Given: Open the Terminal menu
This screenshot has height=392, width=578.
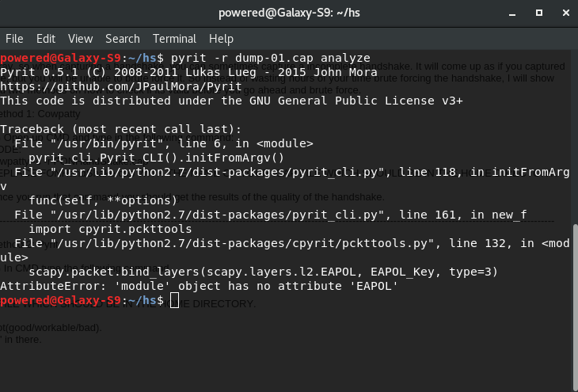Looking at the screenshot, I should (x=175, y=39).
